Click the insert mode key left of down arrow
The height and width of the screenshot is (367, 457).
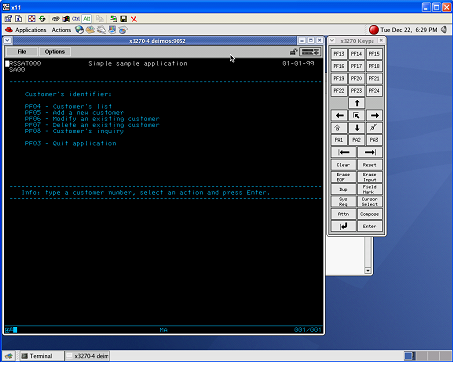click(x=339, y=128)
